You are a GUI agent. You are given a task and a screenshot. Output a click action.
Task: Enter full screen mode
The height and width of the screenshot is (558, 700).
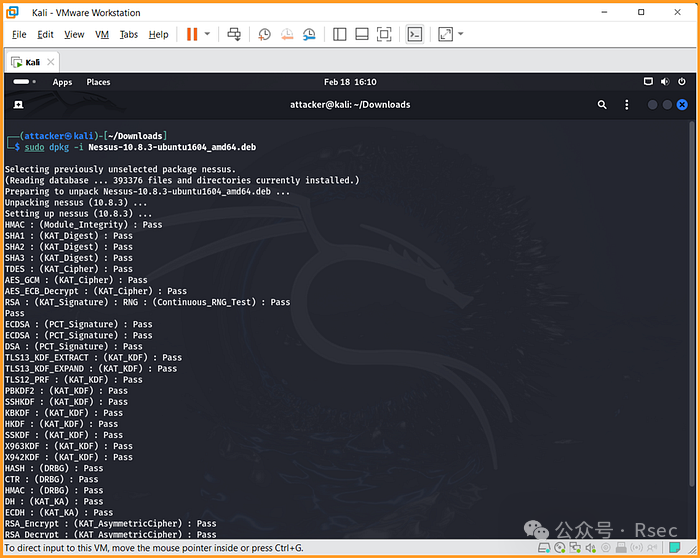[384, 34]
